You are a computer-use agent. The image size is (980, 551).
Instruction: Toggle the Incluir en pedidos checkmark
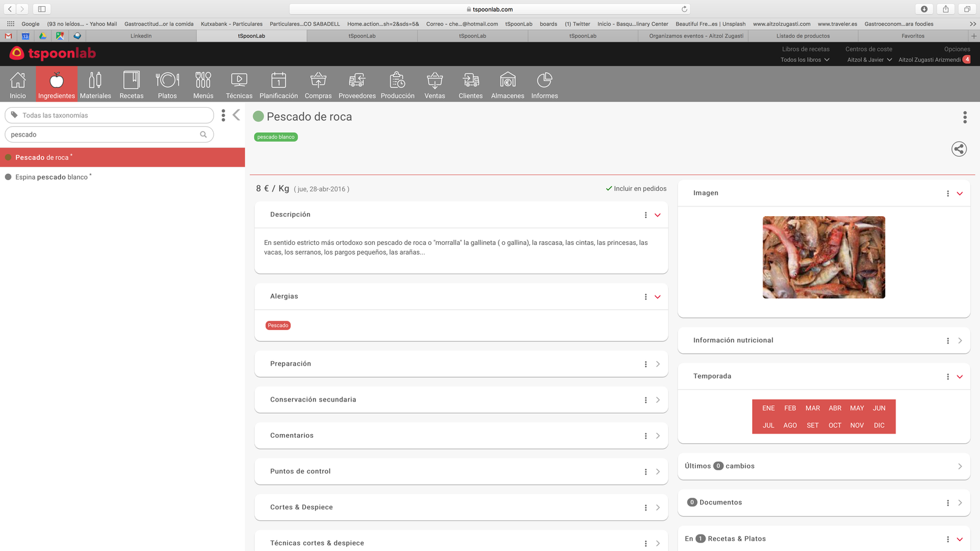pos(609,189)
